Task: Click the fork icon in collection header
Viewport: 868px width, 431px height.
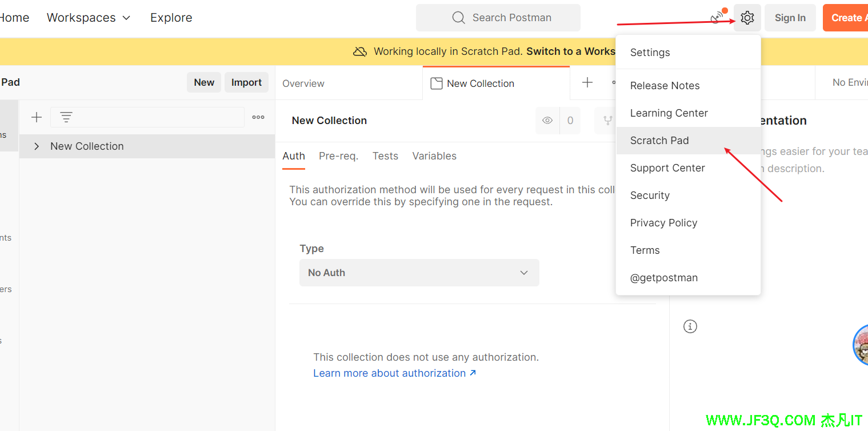Action: point(607,121)
